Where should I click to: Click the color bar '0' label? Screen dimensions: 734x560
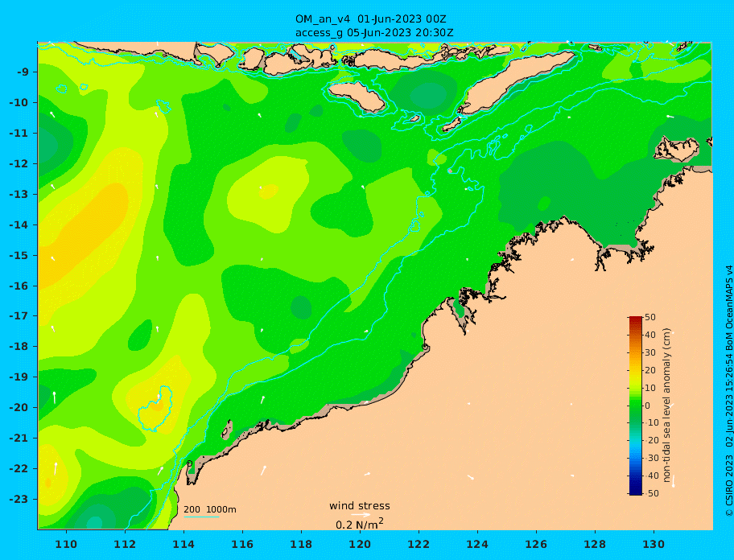click(x=648, y=406)
